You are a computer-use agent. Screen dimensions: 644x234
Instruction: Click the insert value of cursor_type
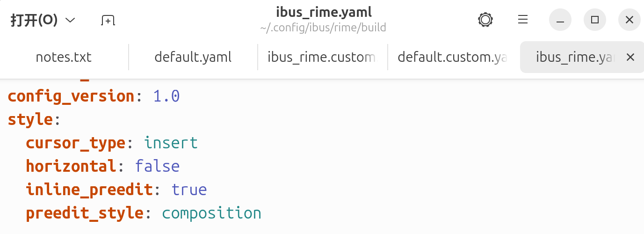pyautogui.click(x=171, y=143)
